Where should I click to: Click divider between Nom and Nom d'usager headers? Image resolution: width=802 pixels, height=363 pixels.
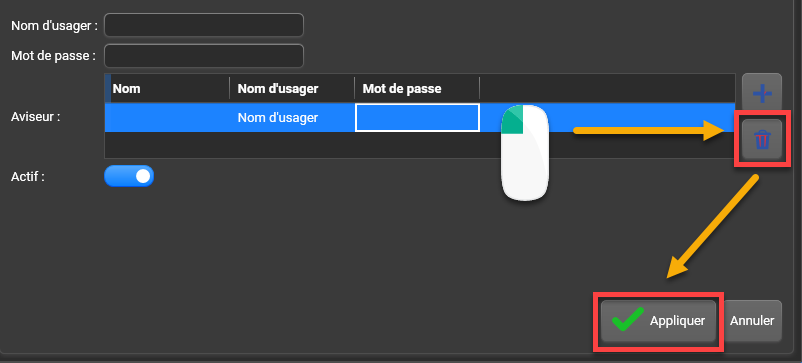pyautogui.click(x=230, y=88)
